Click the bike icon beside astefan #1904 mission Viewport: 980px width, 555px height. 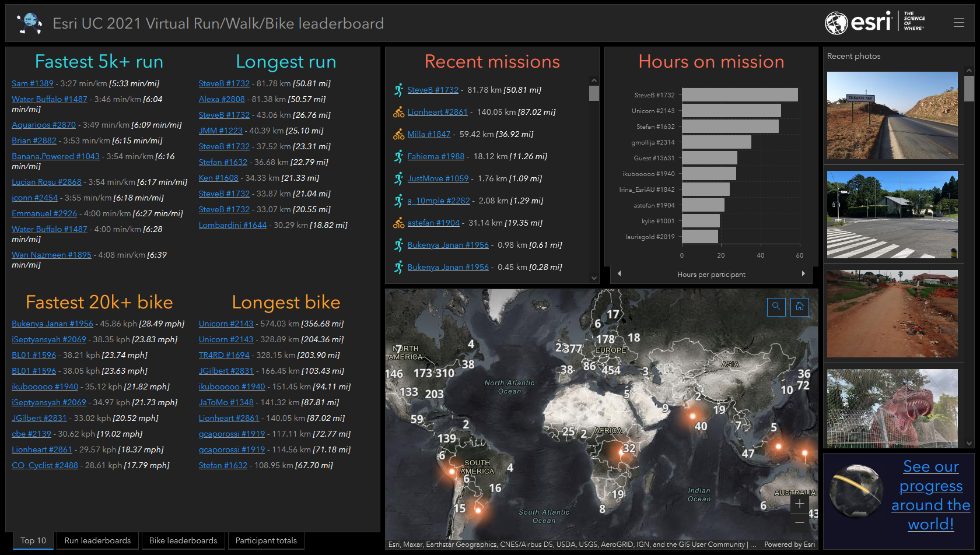tap(398, 223)
